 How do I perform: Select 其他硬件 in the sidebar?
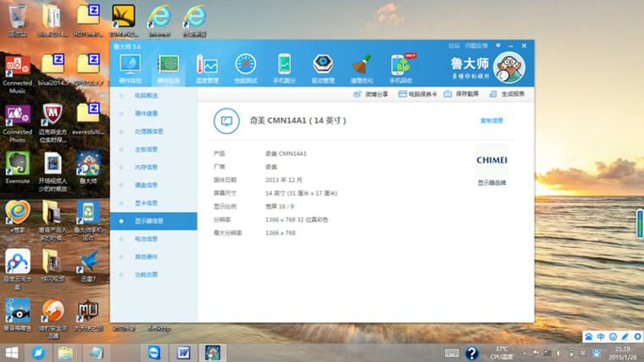click(153, 257)
